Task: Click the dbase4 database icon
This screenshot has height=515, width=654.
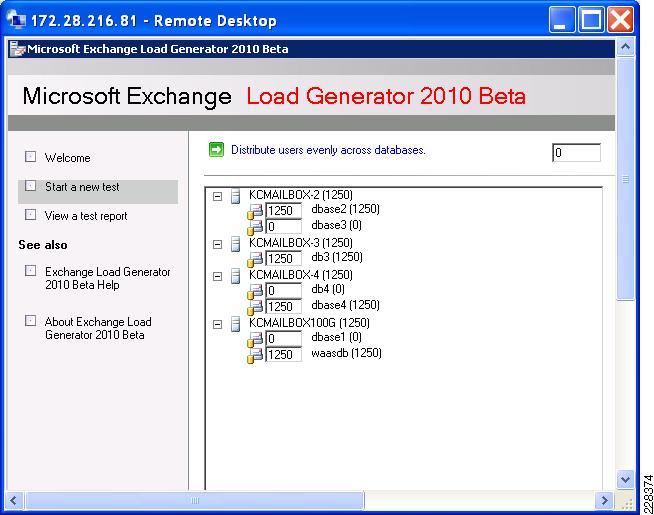Action: [x=255, y=307]
